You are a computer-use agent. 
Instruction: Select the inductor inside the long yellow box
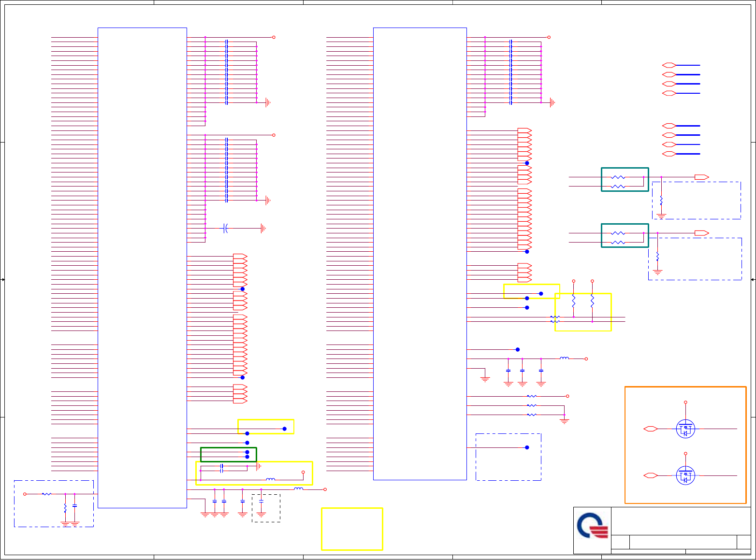(x=271, y=480)
